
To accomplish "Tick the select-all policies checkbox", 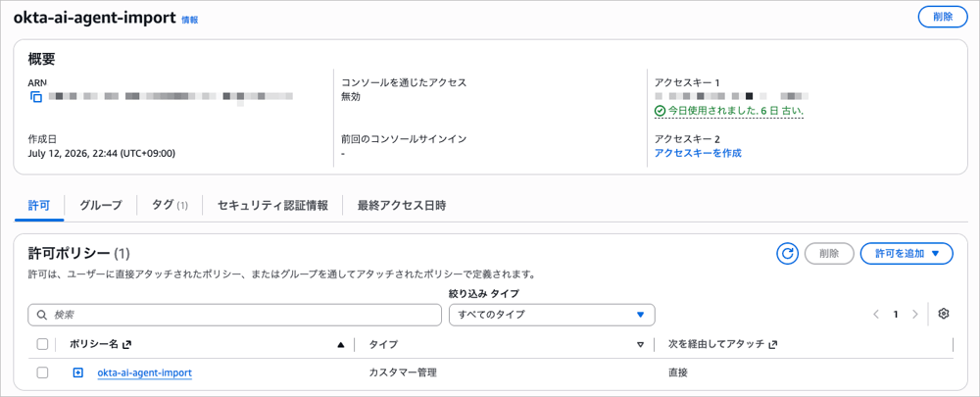I will coord(42,344).
